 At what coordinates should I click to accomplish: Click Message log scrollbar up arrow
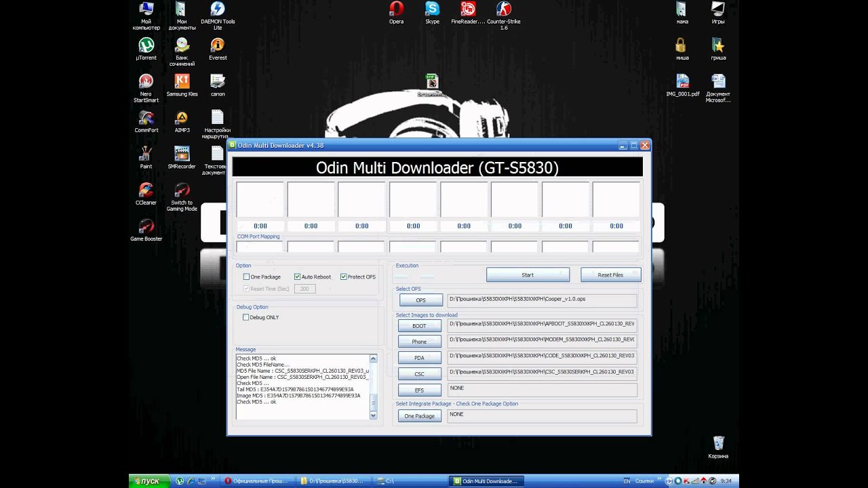click(x=373, y=358)
